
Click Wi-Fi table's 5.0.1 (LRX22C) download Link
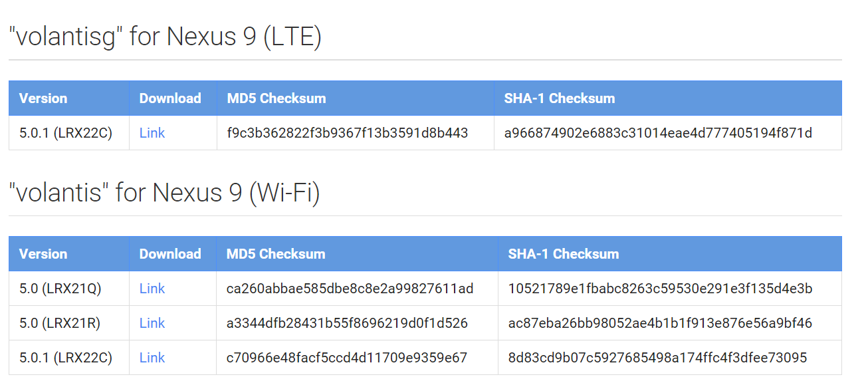tap(152, 358)
